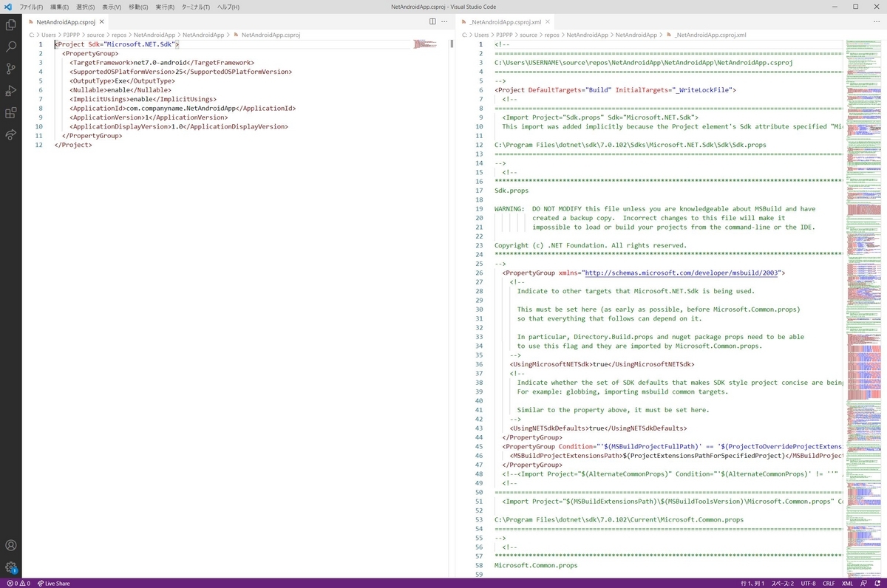Click the minimap of the left editor
The width and height of the screenshot is (887, 588).
click(425, 44)
